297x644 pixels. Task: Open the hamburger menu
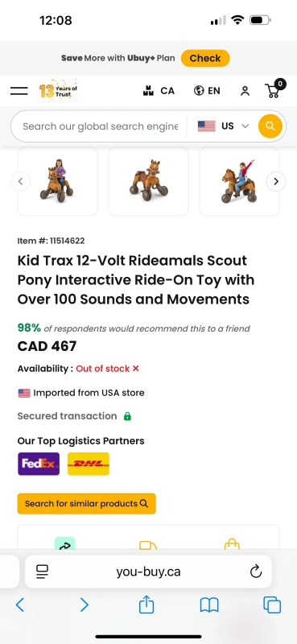coord(19,91)
